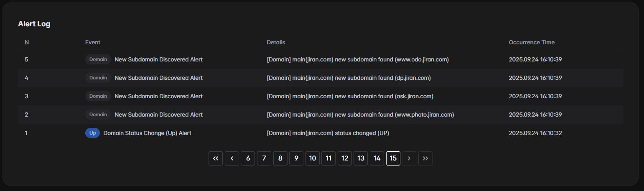Click details text for ask.jiran.com subdomain
The image size is (644, 191).
click(x=350, y=96)
